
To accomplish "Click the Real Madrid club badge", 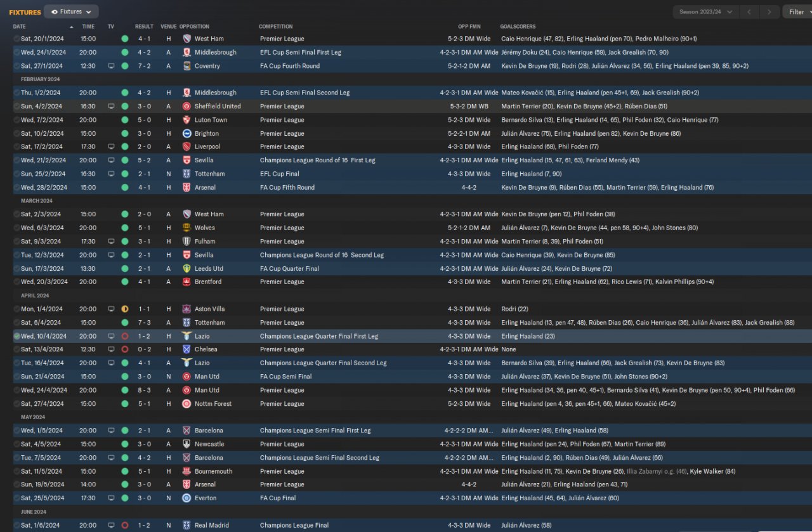I will [187, 526].
